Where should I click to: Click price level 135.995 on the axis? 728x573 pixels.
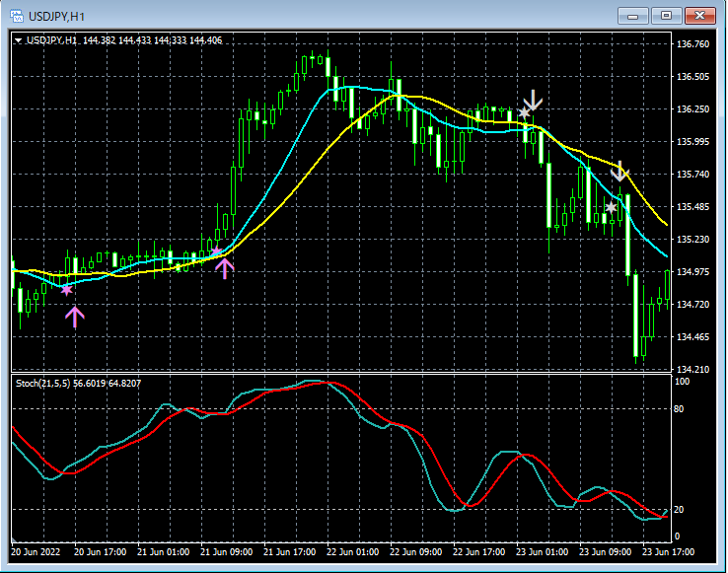tap(693, 142)
